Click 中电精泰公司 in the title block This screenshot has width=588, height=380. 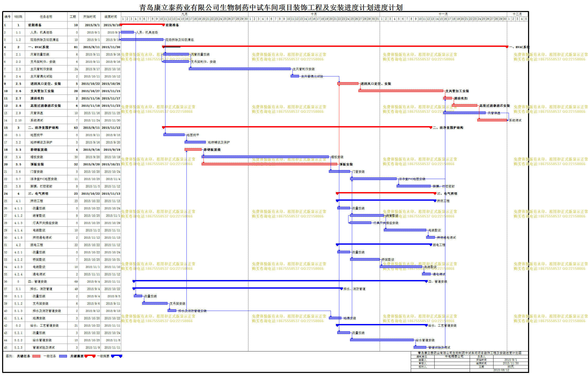click(454, 356)
